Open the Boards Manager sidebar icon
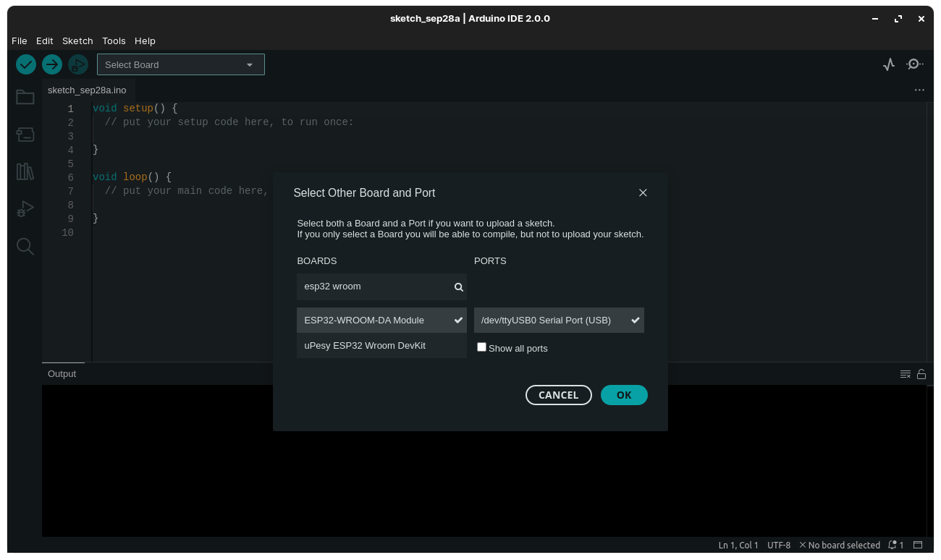941x560 pixels. [25, 135]
